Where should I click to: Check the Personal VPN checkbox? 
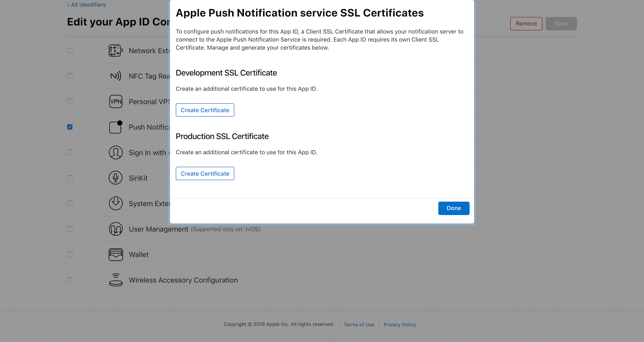[69, 101]
